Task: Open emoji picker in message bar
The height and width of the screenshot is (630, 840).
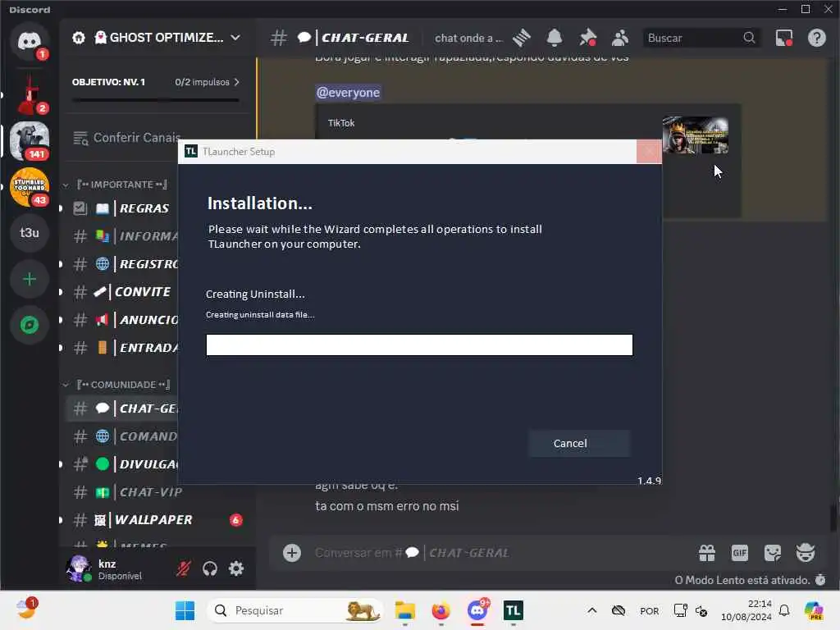Action: [806, 553]
